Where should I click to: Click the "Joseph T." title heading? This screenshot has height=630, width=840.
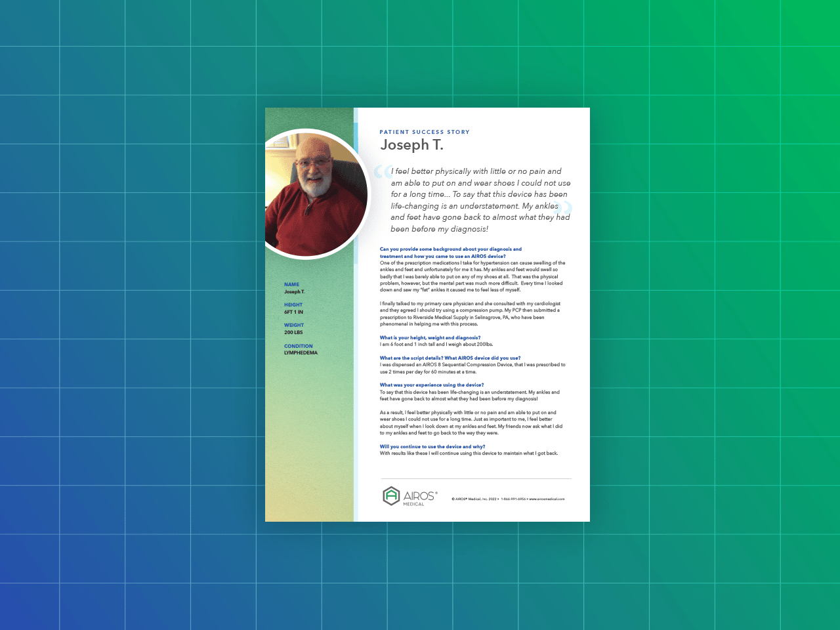[x=411, y=145]
